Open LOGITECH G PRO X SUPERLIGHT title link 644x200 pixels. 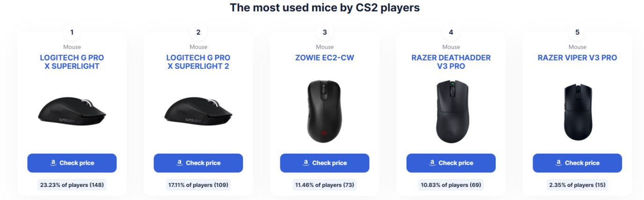72,62
